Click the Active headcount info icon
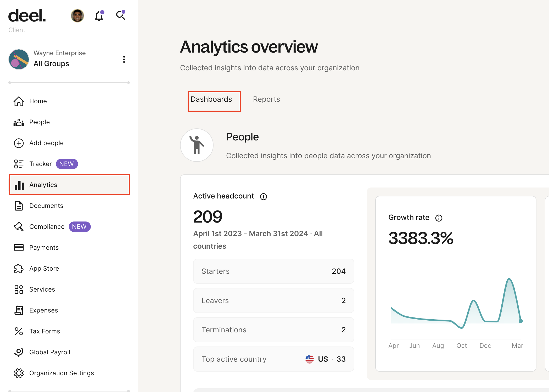This screenshot has width=549, height=392. coord(264,196)
